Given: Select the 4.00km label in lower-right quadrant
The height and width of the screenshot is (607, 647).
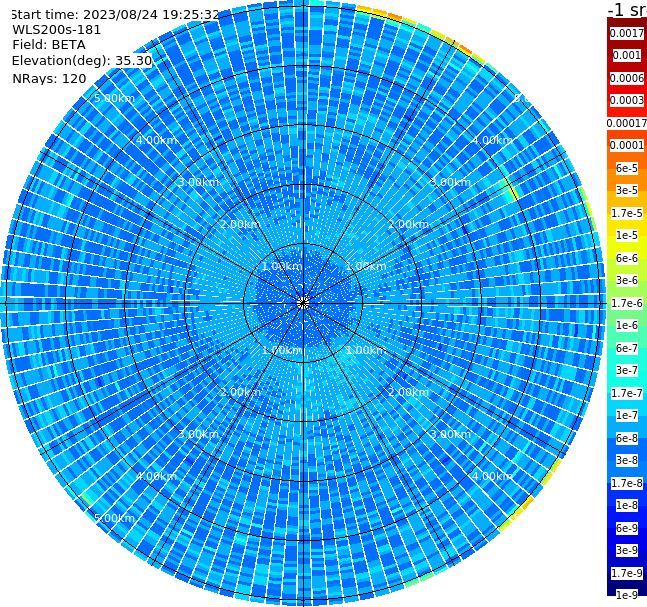Looking at the screenshot, I should tap(492, 476).
